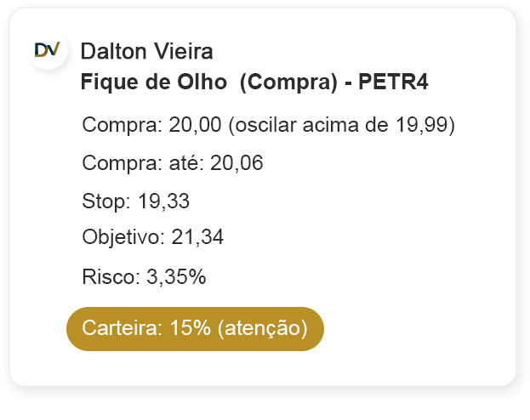Click the DV avatar logo
The height and width of the screenshot is (420, 530).
[x=47, y=50]
